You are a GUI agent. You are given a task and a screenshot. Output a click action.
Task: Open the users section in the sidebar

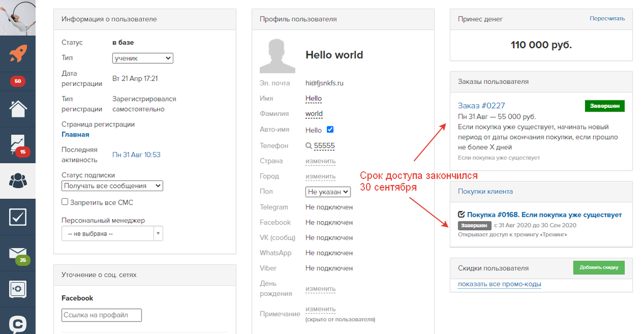[x=18, y=181]
